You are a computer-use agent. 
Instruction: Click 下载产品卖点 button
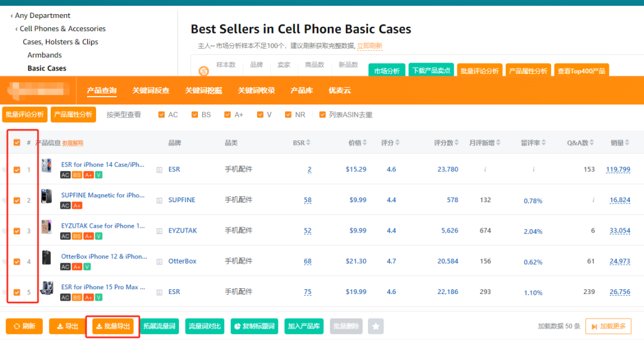[x=431, y=70]
